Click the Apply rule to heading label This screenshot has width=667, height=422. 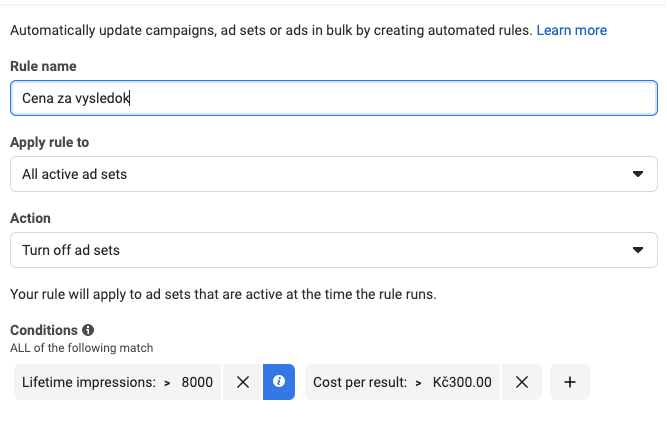(49, 142)
